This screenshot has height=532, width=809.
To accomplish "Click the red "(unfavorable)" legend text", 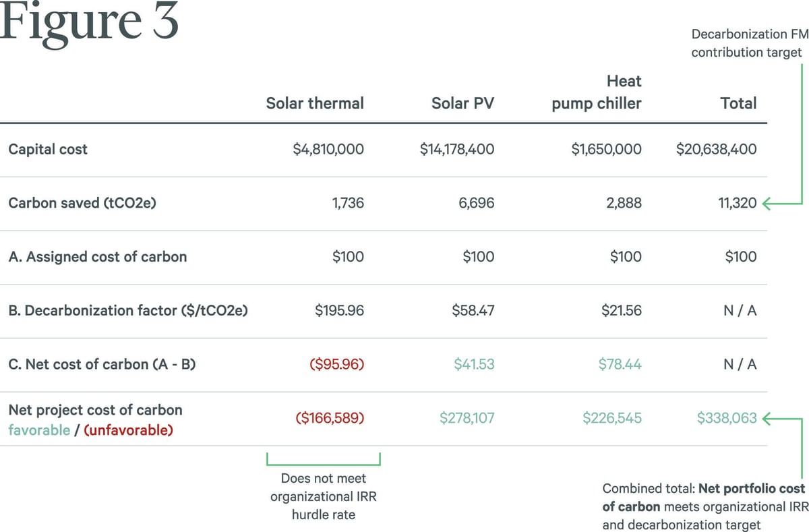I will tap(128, 430).
